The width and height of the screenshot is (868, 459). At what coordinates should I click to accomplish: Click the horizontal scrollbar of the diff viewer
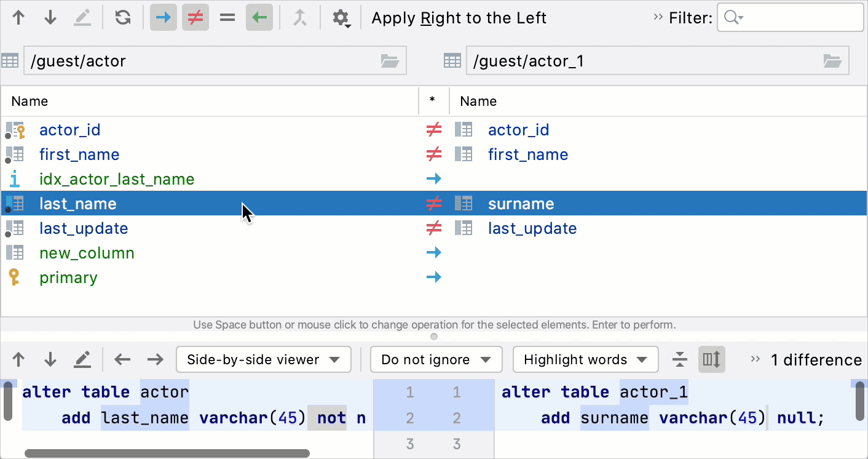[x=166, y=453]
